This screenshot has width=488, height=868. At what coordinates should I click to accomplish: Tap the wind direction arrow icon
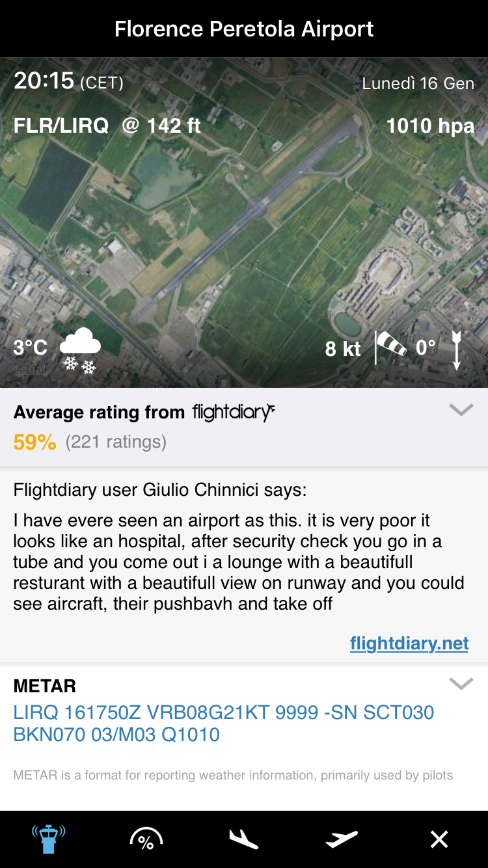pos(457,350)
